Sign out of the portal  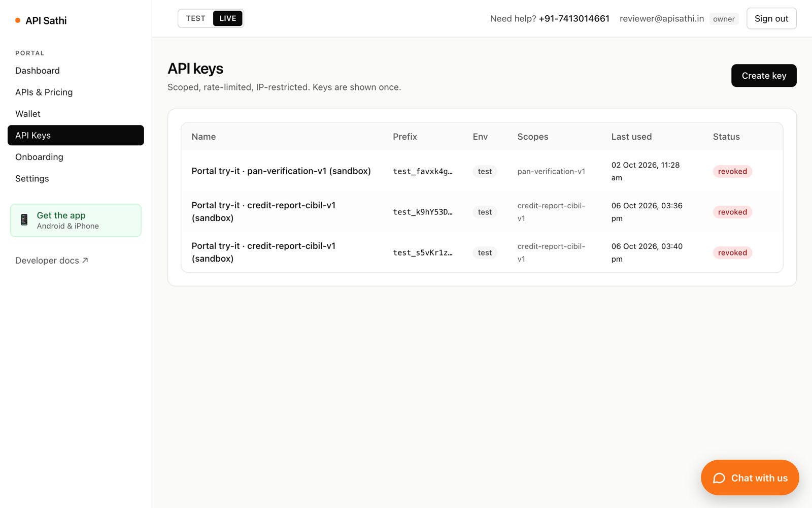(771, 18)
